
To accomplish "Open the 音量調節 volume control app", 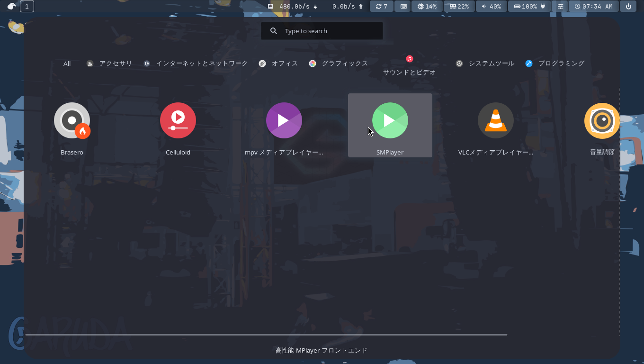I will [602, 126].
